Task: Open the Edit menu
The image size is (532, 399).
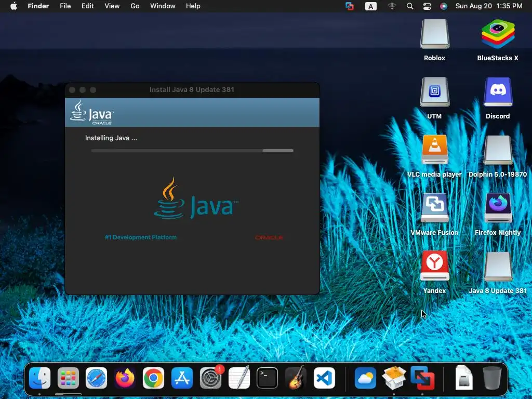Action: 87,6
